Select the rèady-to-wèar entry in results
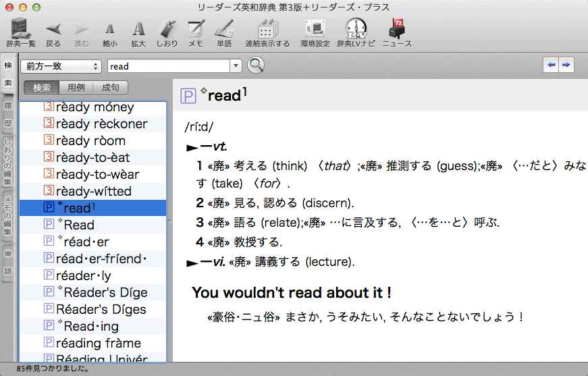The width and height of the screenshot is (588, 376). click(97, 174)
